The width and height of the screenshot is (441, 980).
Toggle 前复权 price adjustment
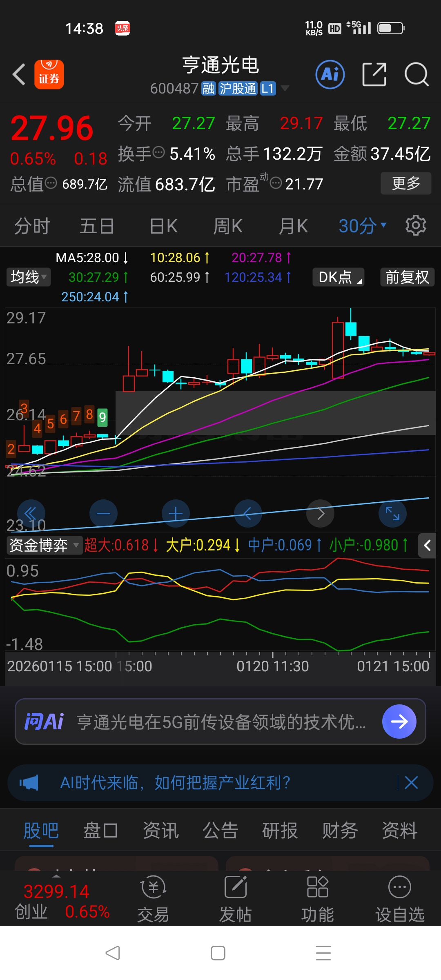tap(408, 277)
